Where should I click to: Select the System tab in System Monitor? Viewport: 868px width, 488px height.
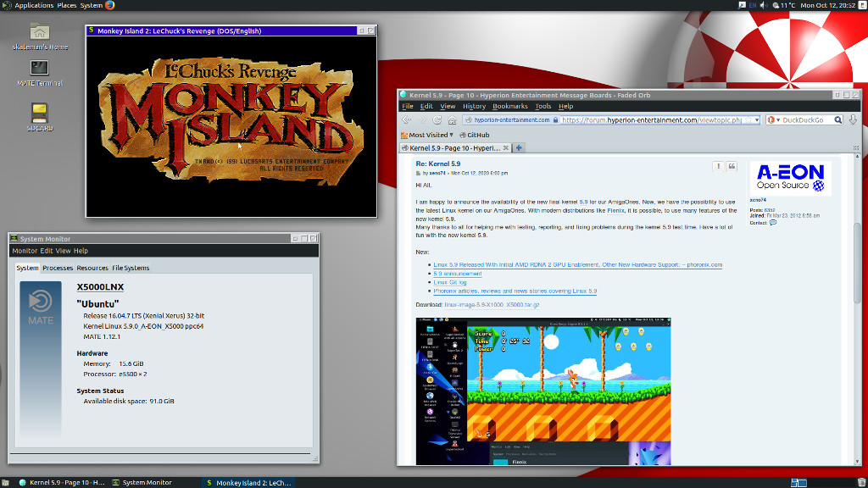click(x=27, y=268)
